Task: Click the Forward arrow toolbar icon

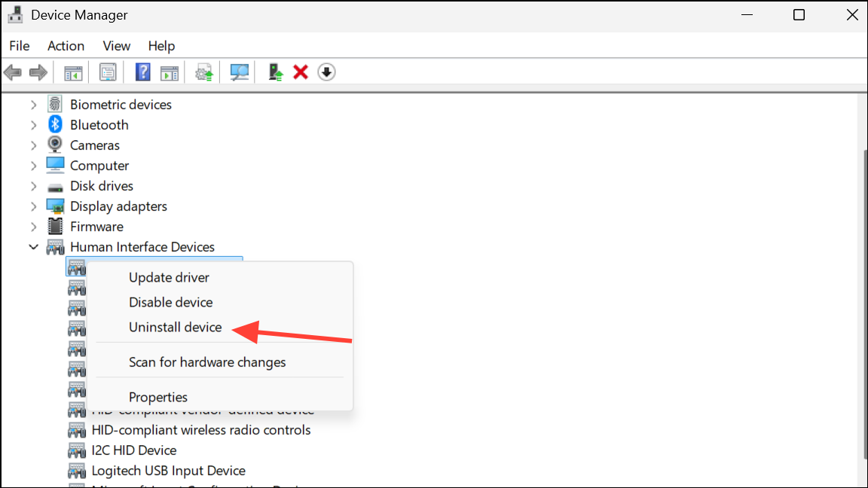Action: tap(38, 72)
